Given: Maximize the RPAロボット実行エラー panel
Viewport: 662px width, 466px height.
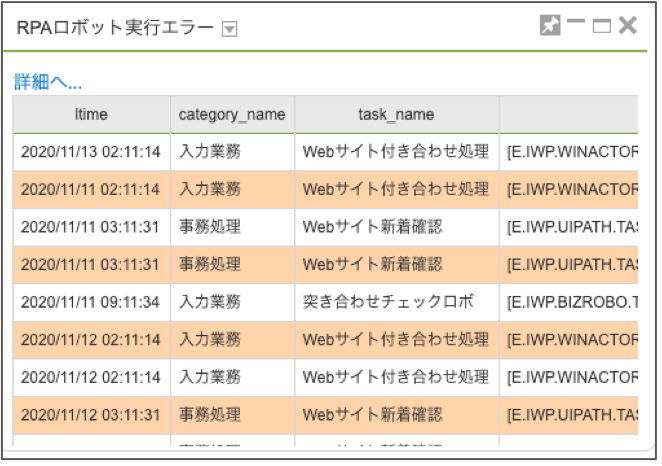Looking at the screenshot, I should [602, 26].
